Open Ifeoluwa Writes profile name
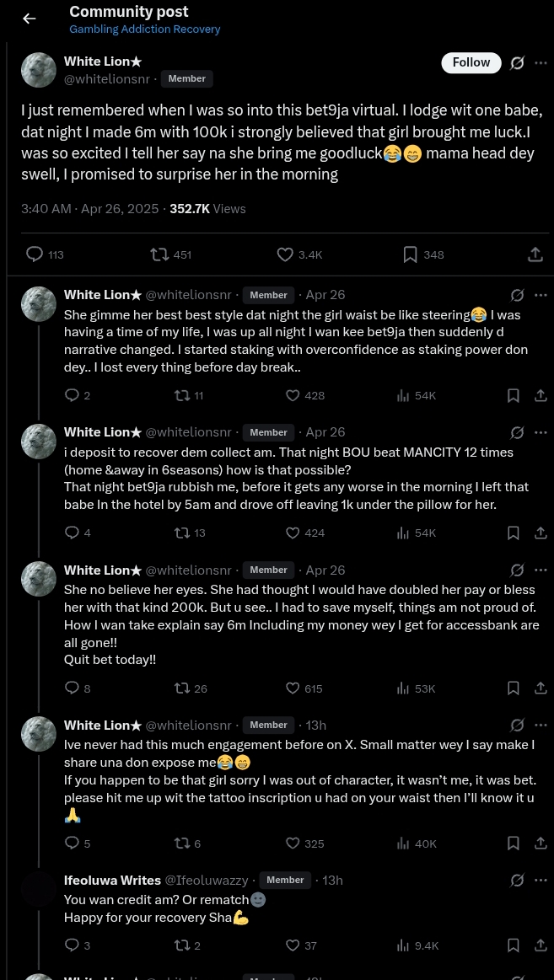This screenshot has width=554, height=980. coord(112,880)
